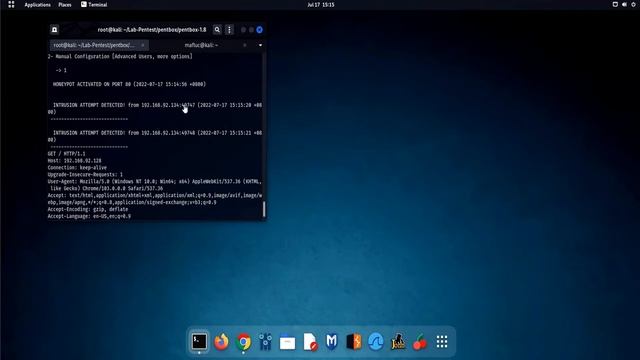Click the terminal search magnifier icon
Image resolution: width=640 pixels, height=360 pixels.
(x=217, y=30)
